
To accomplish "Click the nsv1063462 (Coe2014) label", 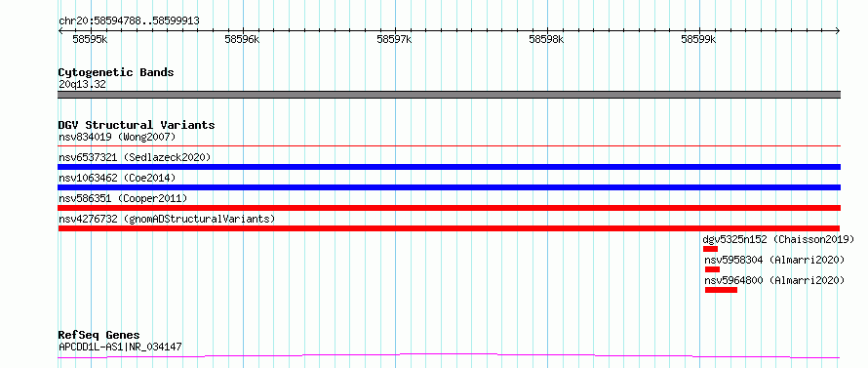I will coord(117,178).
